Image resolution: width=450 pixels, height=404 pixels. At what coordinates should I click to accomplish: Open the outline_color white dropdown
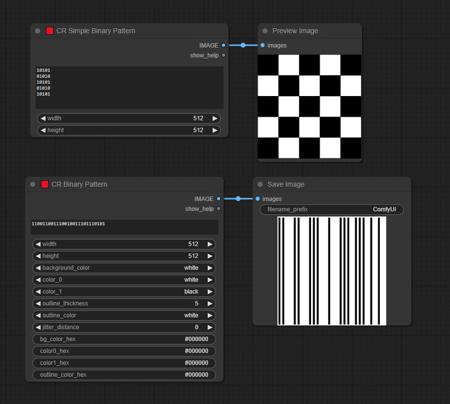124,315
